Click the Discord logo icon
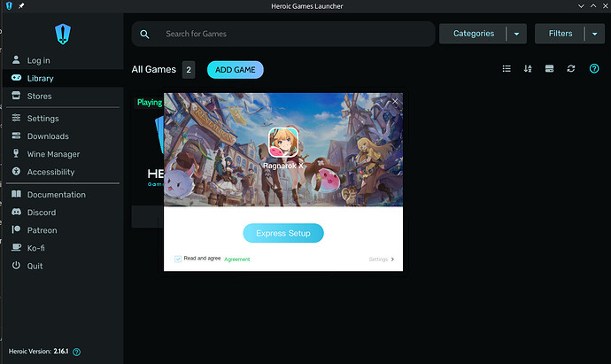This screenshot has width=611, height=364. tap(16, 212)
